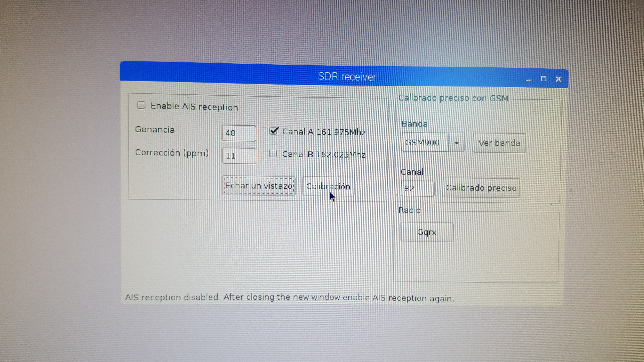Enable the AIS reception checkbox

click(141, 105)
